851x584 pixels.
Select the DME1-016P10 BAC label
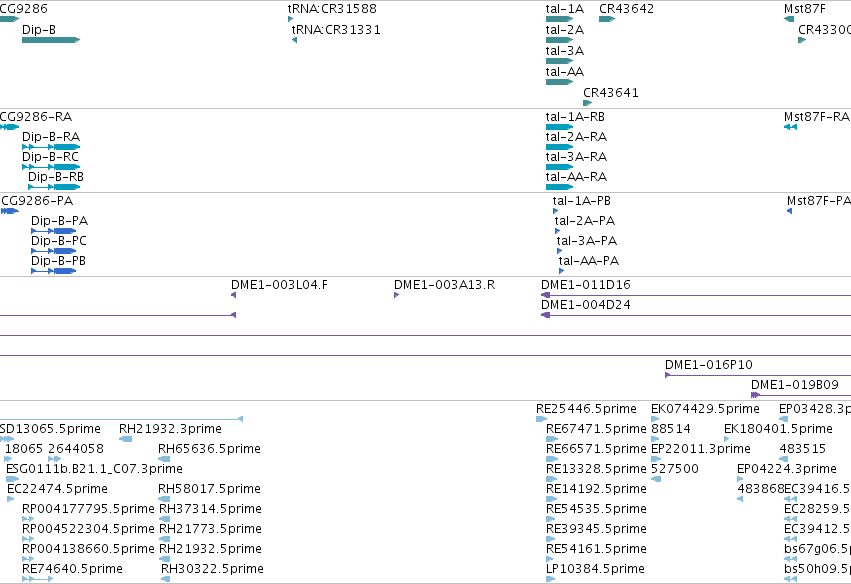(x=709, y=365)
